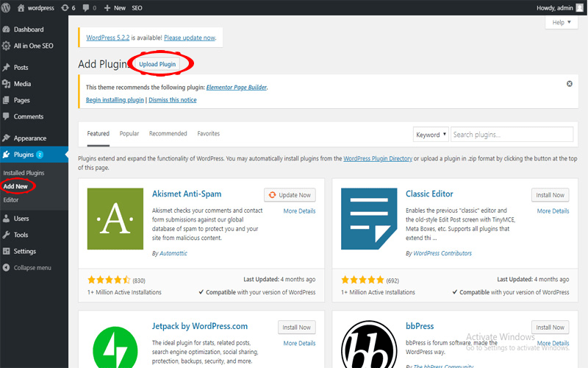The height and width of the screenshot is (368, 588).
Task: Switch to the Recommended tab
Action: [168, 134]
